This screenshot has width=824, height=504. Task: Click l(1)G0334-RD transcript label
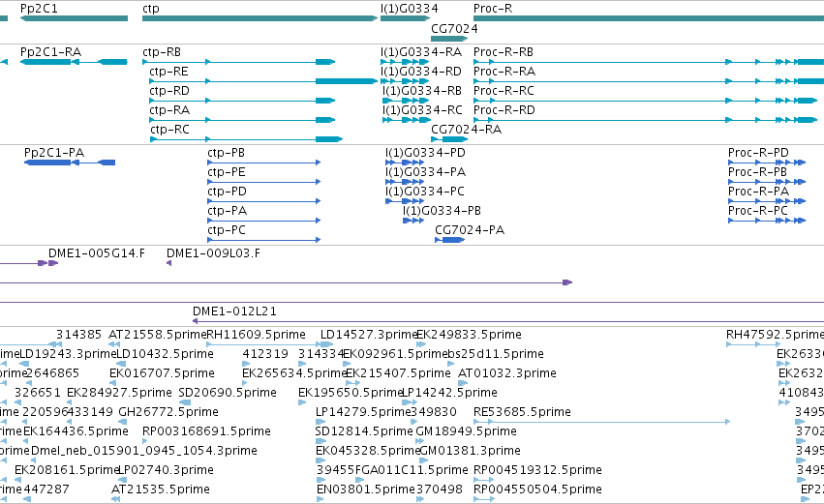(421, 72)
